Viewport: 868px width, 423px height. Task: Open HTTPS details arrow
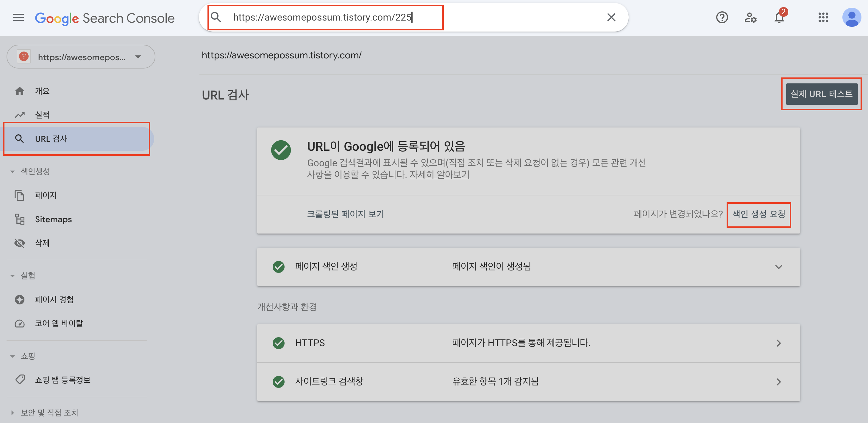pyautogui.click(x=778, y=343)
